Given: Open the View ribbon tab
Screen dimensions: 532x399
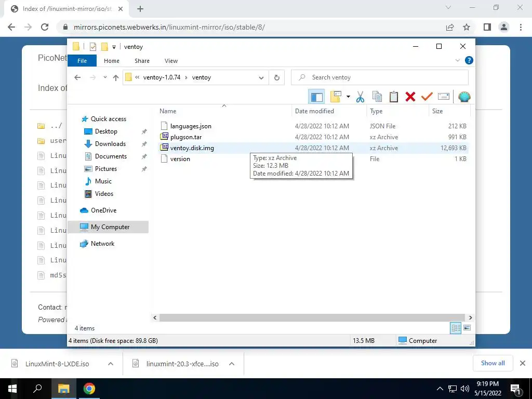Looking at the screenshot, I should [171, 61].
